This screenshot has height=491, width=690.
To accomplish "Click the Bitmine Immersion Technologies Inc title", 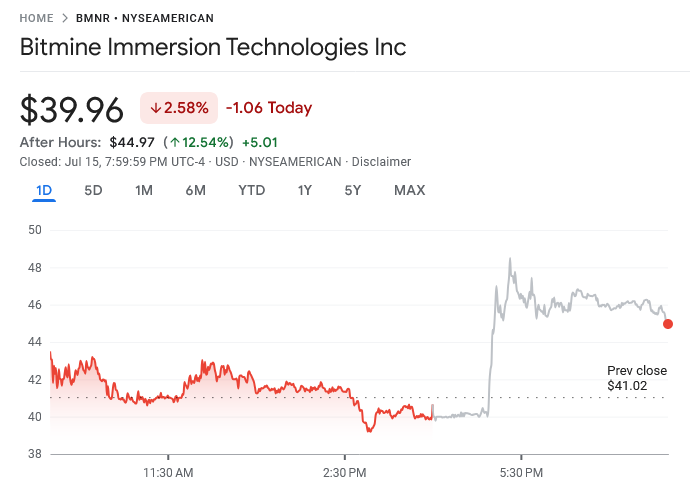I will point(213,48).
